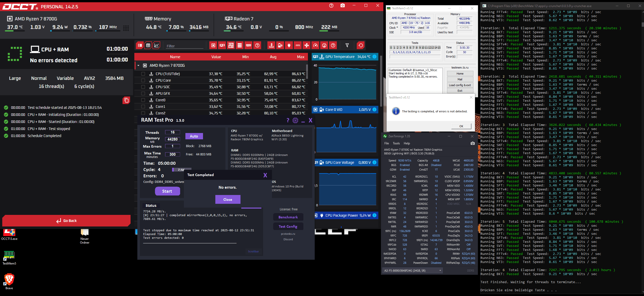Tick the Core0 sensor checkbox

143,100
